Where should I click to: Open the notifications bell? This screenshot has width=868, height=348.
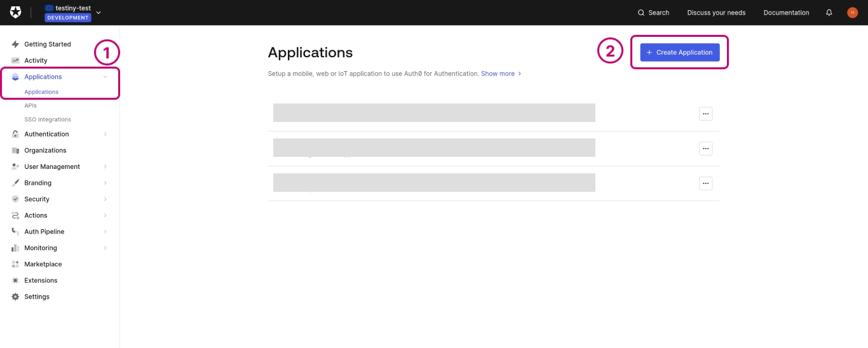pyautogui.click(x=829, y=13)
